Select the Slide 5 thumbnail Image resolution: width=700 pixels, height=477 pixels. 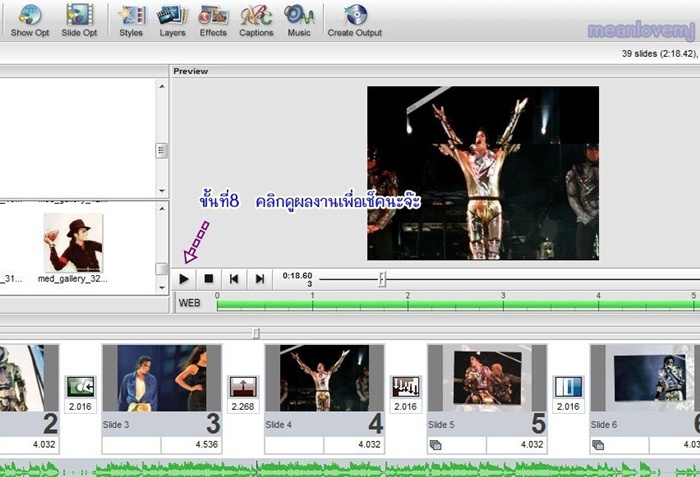[487, 378]
